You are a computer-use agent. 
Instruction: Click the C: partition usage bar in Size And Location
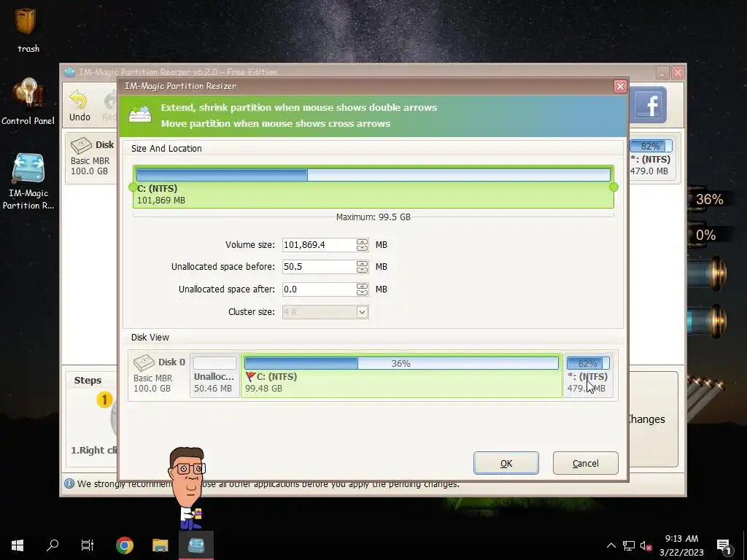click(373, 175)
